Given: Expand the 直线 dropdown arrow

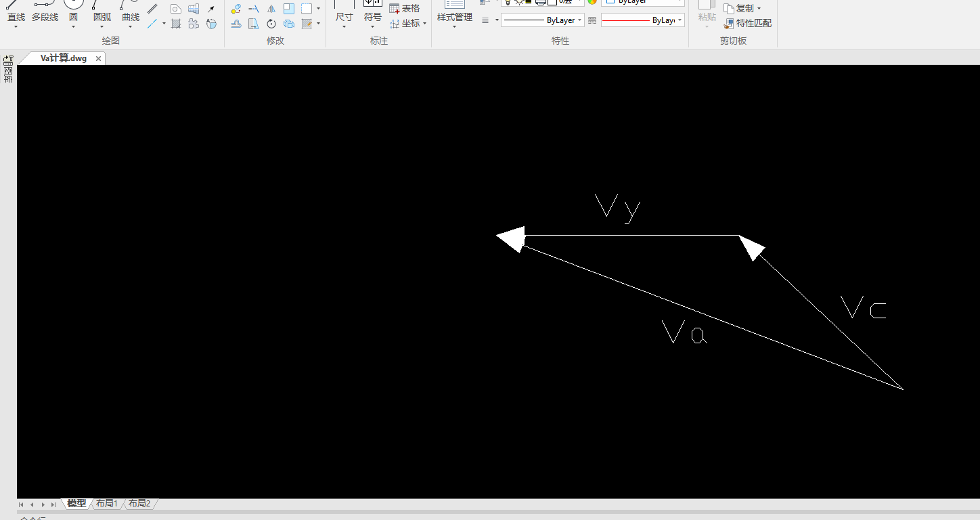Looking at the screenshot, I should [16, 27].
